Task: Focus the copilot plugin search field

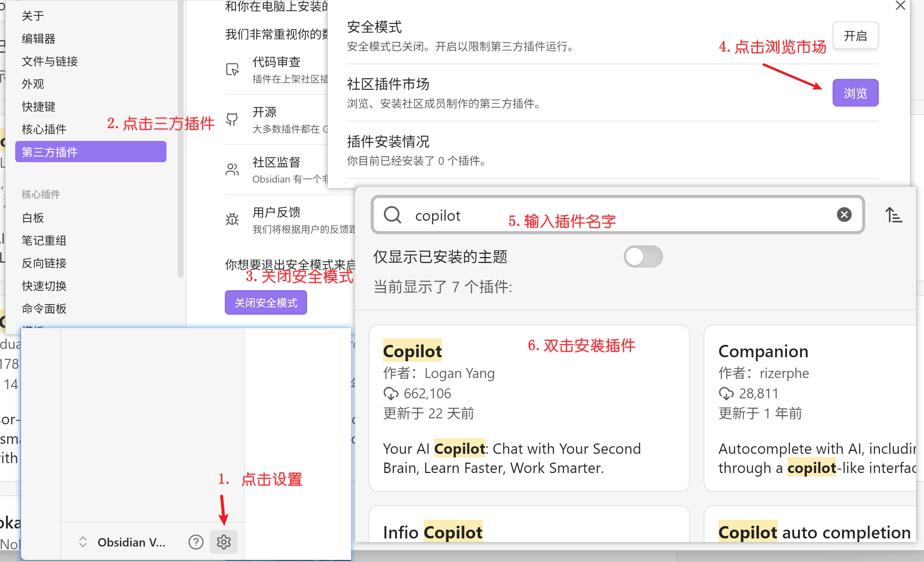Action: pos(618,215)
